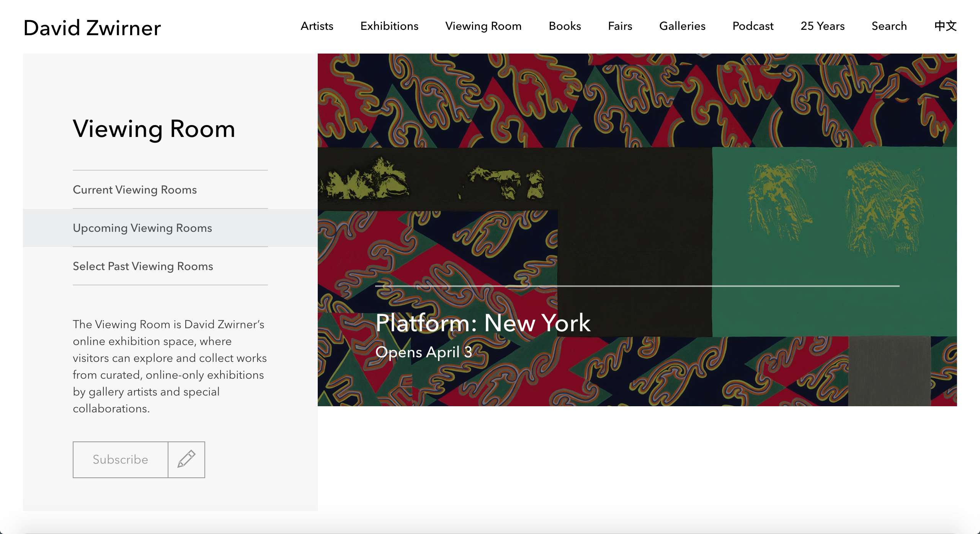
Task: Open the Fairs navigation link
Action: pos(620,26)
